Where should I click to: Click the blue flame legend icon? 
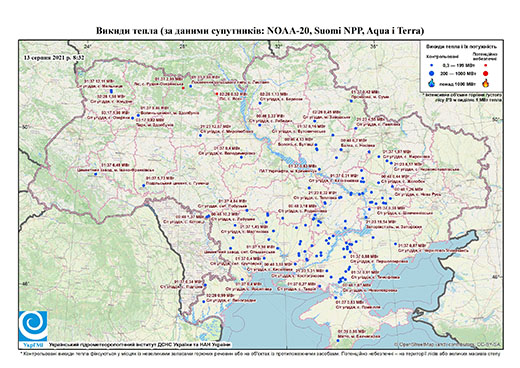pyautogui.click(x=432, y=82)
